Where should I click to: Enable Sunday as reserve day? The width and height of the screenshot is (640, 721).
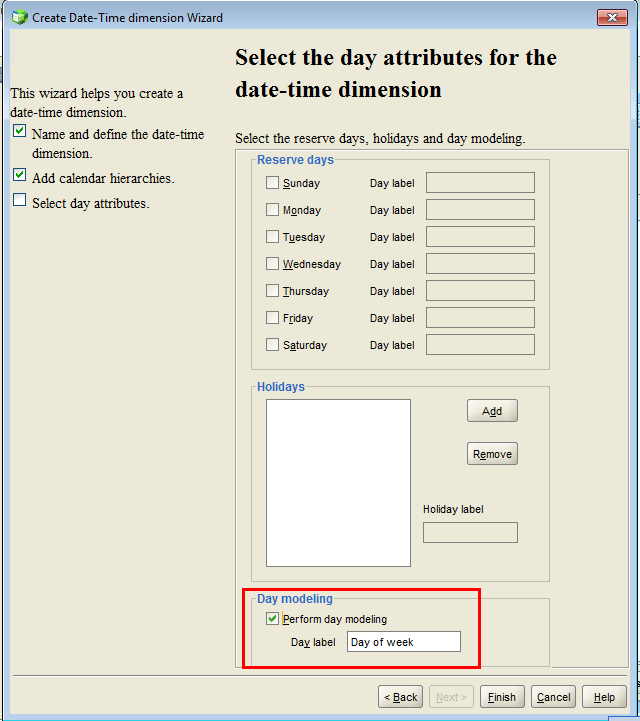pyautogui.click(x=272, y=183)
